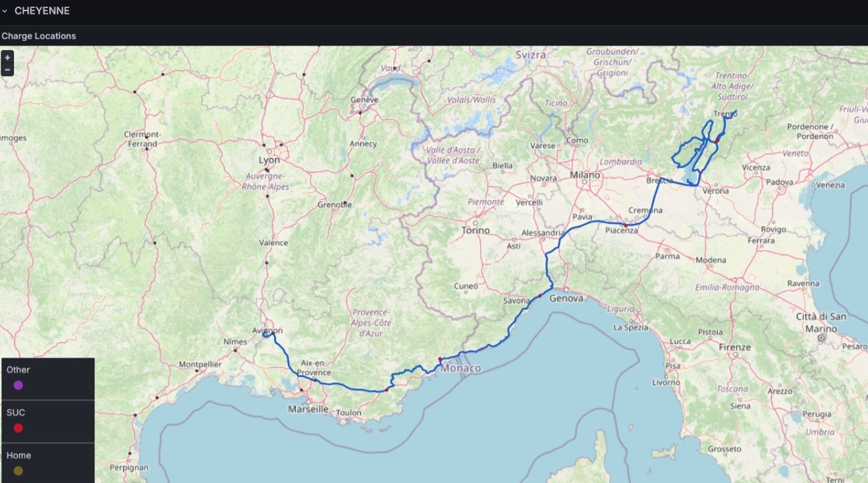The width and height of the screenshot is (868, 483).
Task: Zoom out on the map
Action: click(x=7, y=70)
